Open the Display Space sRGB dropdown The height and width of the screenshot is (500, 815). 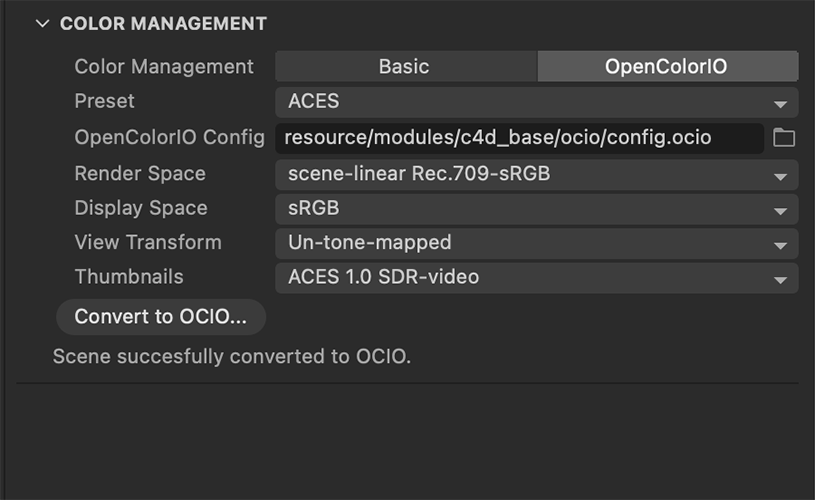536,208
